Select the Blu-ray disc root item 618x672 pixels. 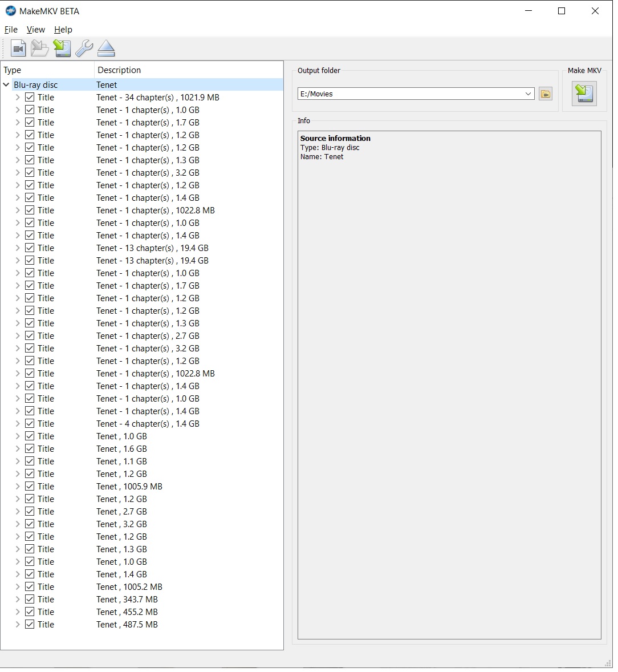(x=35, y=85)
